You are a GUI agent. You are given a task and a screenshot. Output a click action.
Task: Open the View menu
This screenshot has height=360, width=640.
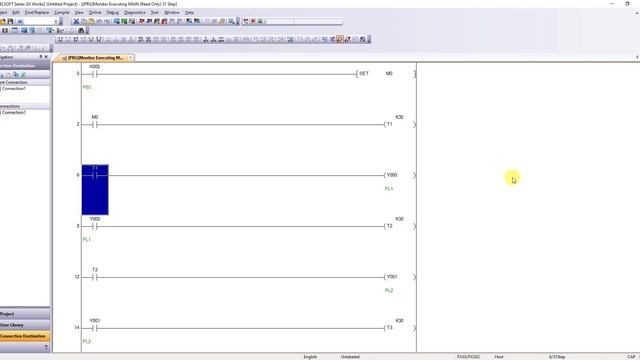(x=79, y=13)
